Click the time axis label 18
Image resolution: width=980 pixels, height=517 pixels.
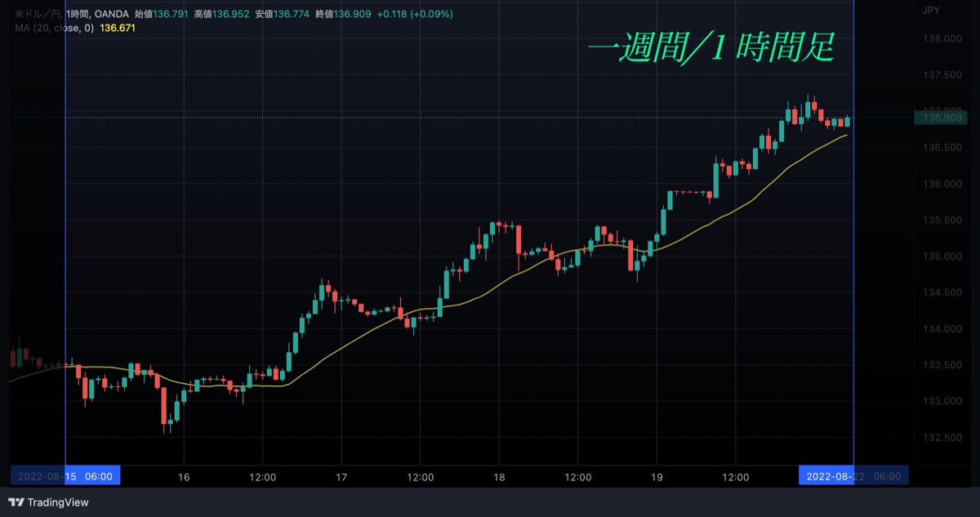[x=499, y=476]
